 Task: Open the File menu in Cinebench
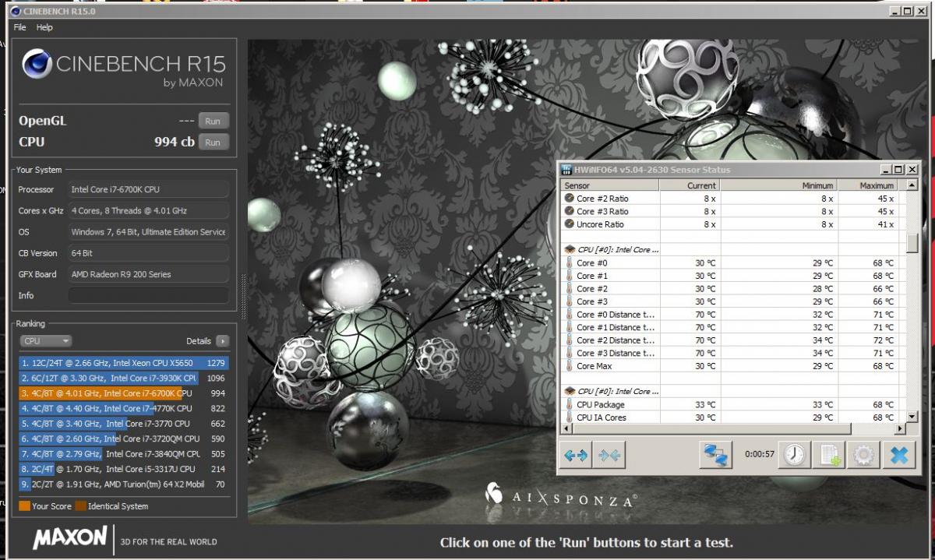tap(20, 27)
